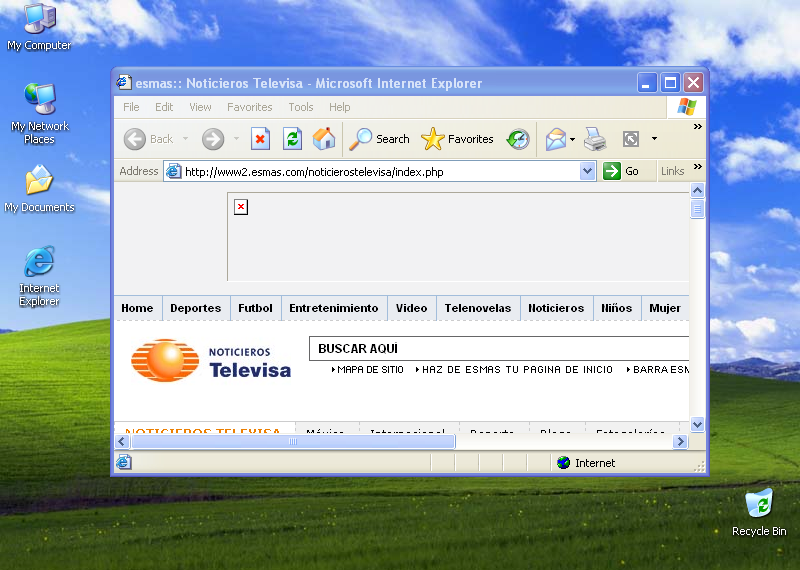
Task: Click the Links toolbar label
Action: pyautogui.click(x=672, y=171)
